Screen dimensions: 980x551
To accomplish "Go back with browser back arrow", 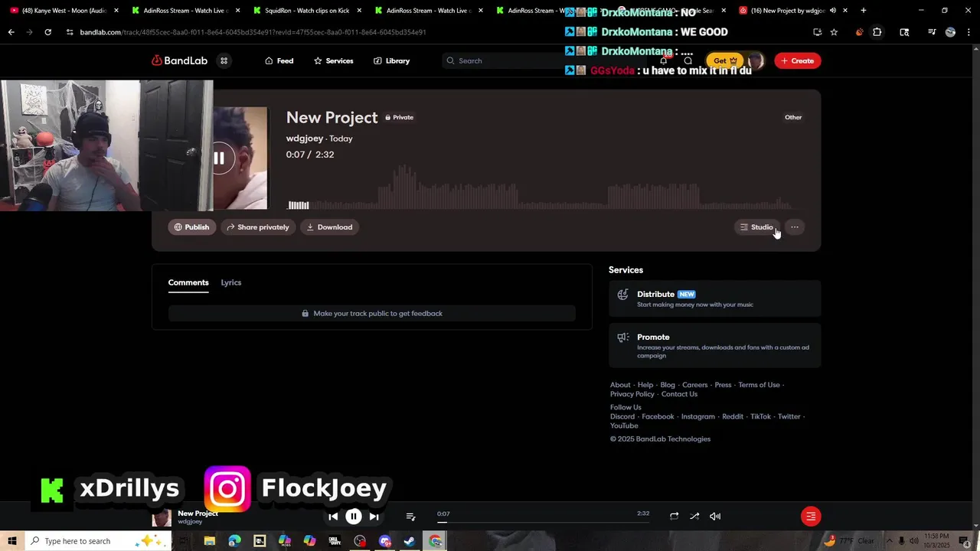I will tap(11, 32).
